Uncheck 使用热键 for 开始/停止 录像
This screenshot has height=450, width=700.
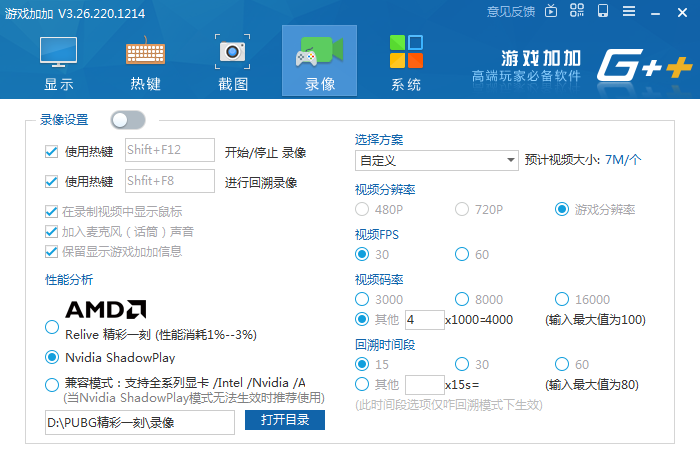click(x=51, y=152)
